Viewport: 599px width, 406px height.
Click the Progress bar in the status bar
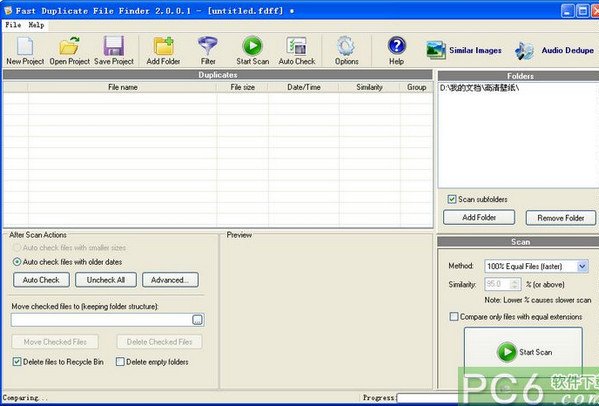(x=497, y=398)
